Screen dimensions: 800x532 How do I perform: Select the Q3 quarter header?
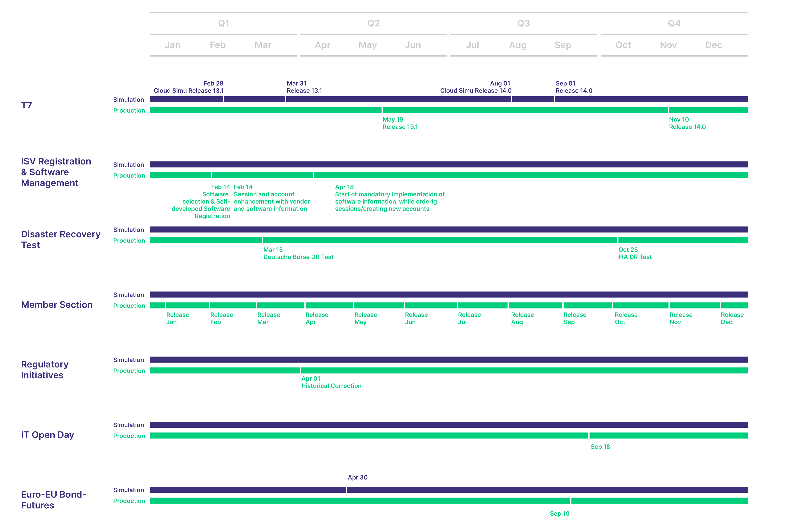tap(523, 23)
